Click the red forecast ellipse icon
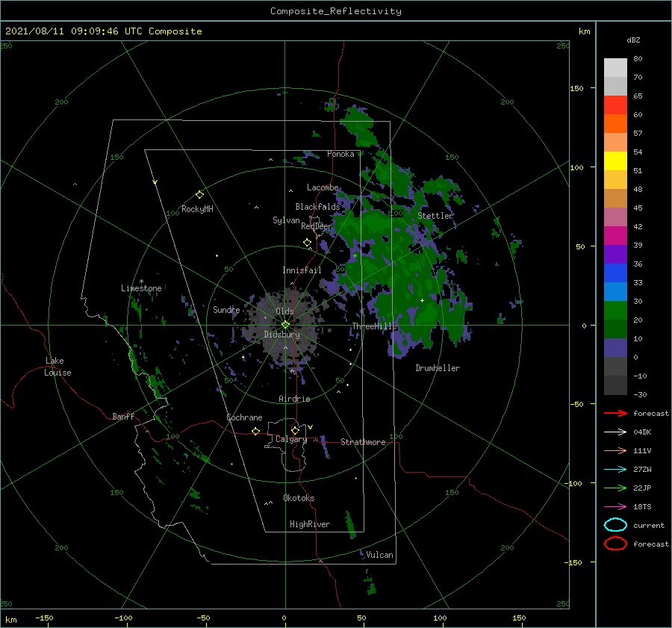Screen dimensions: 672x628 pos(615,544)
